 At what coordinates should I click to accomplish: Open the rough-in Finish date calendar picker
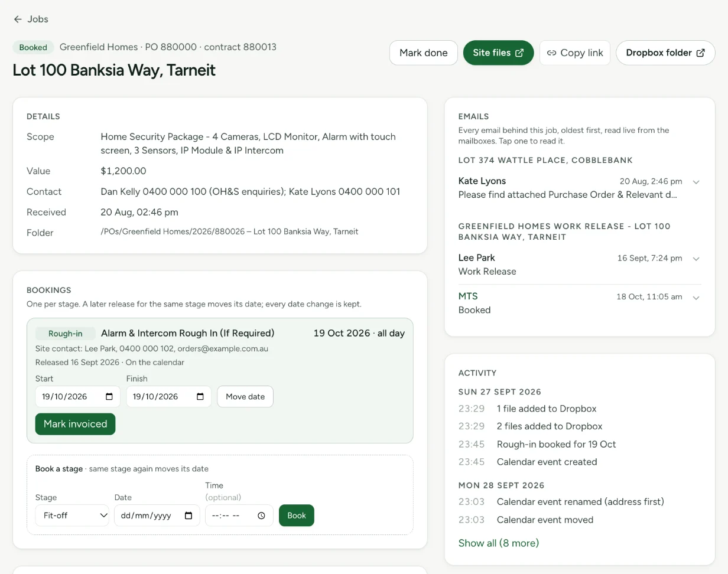200,397
